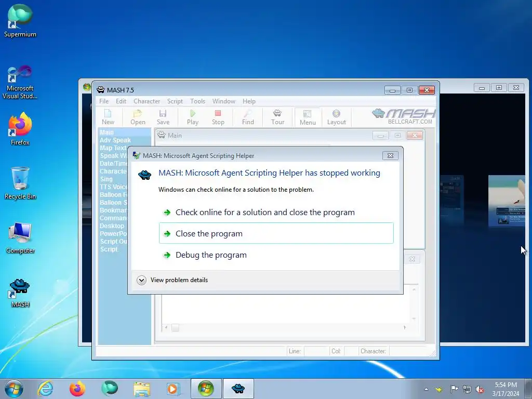Screen dimensions: 532x399
Task: Open Microsoft Visual Studio desktop shortcut
Action: pos(20,82)
